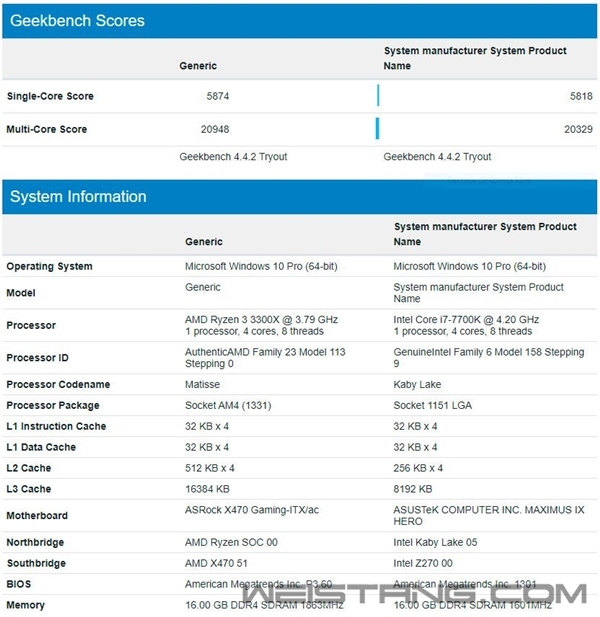The width and height of the screenshot is (600, 617).
Task: Click the blue bar beside score 5818
Action: pos(378,96)
